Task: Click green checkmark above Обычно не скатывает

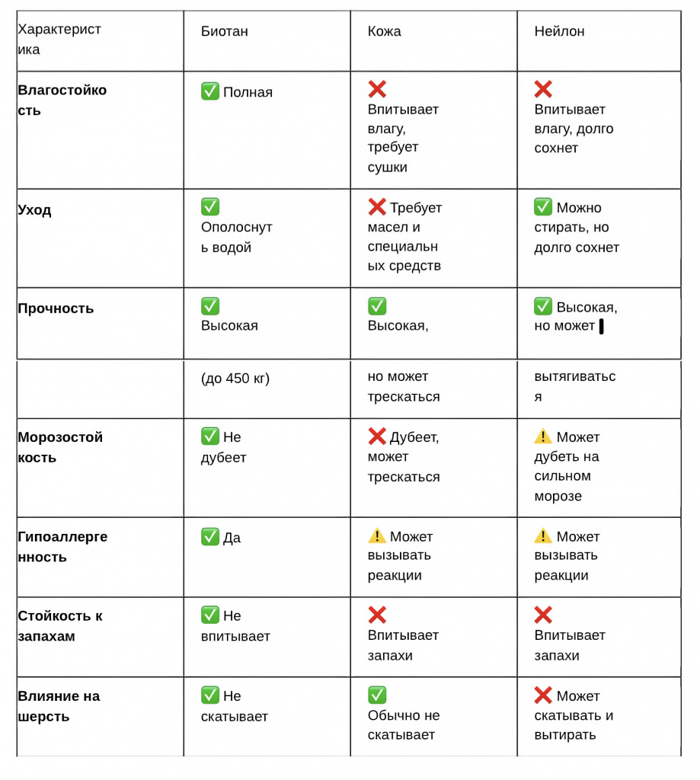Action: coord(377,695)
